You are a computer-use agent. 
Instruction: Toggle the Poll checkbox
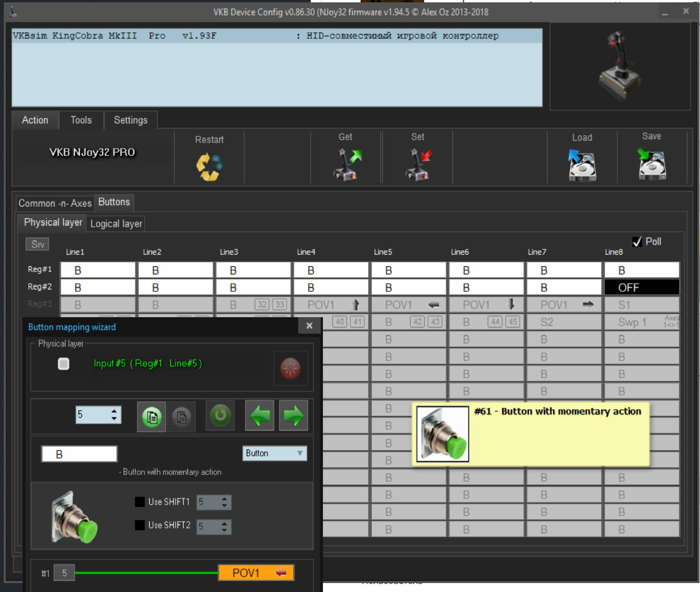[x=637, y=242]
